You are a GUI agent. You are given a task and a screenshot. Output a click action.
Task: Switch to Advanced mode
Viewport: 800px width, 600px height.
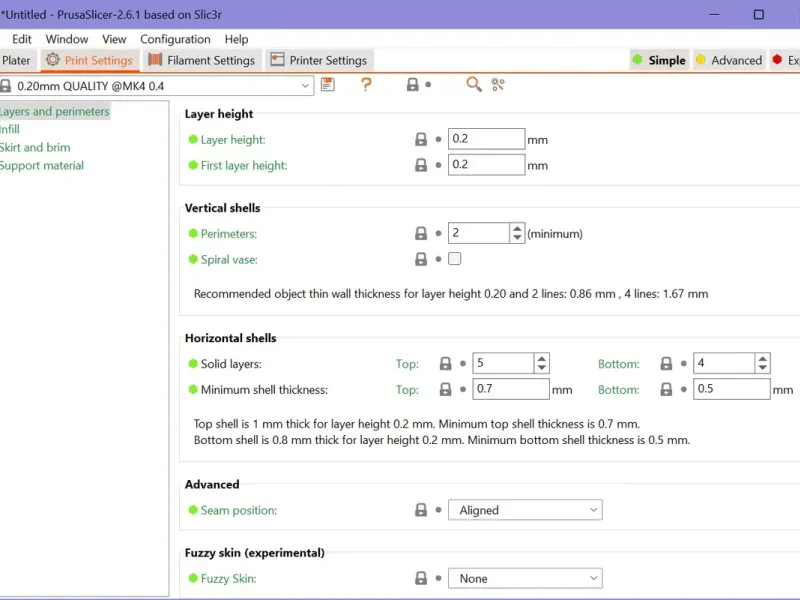[x=730, y=60]
